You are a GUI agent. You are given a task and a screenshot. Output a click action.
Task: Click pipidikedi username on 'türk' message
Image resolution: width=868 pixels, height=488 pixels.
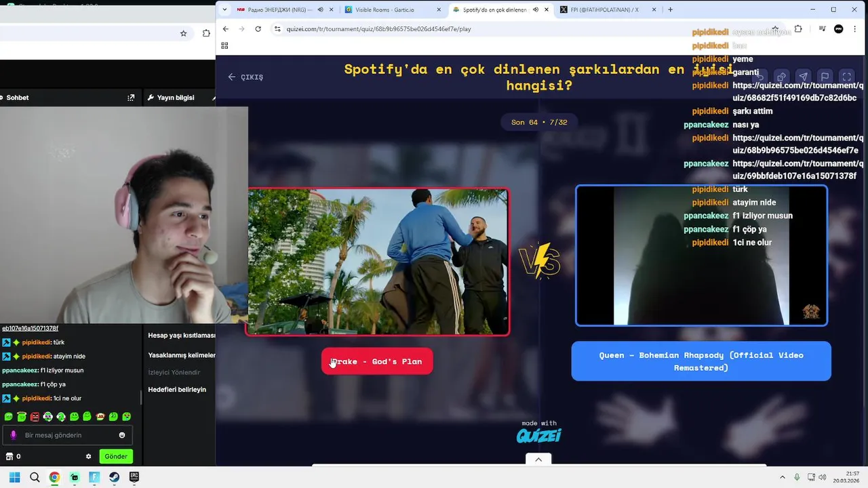[x=37, y=342]
